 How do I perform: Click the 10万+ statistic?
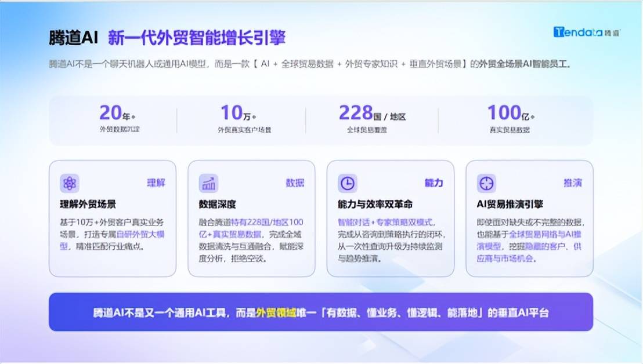point(239,113)
